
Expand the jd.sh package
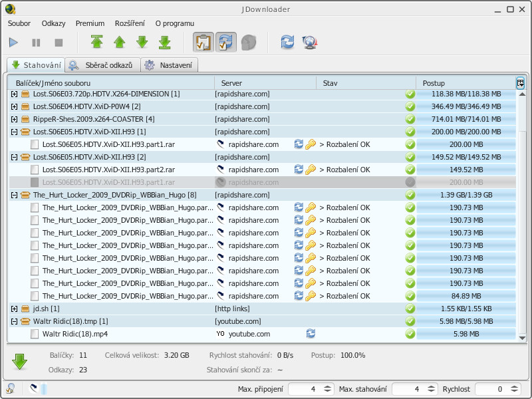(14, 309)
